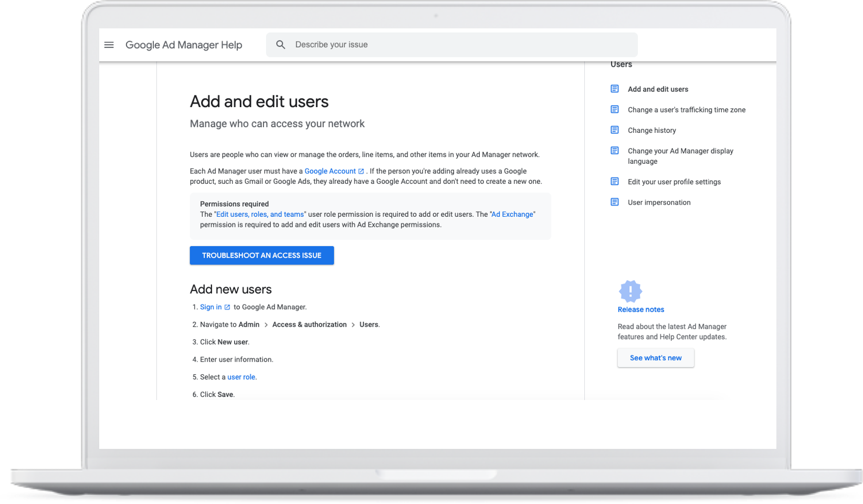
Task: Focus the Describe your issue search field
Action: click(x=452, y=45)
